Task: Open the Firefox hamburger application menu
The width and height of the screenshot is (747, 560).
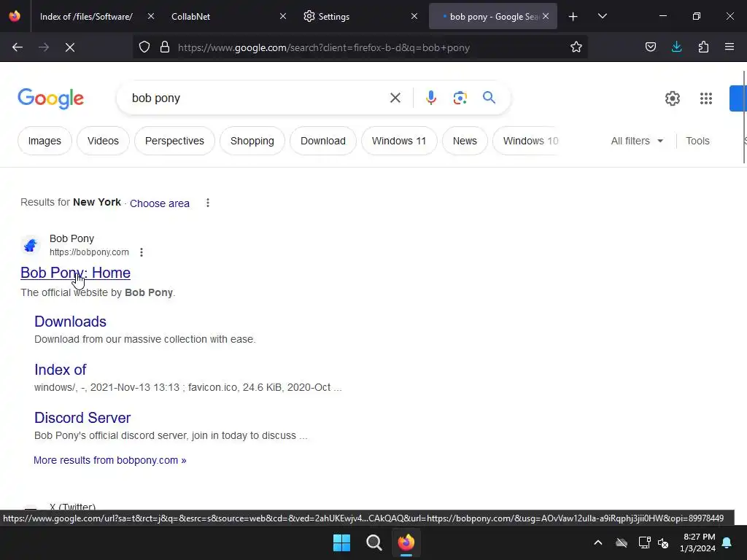Action: 729,47
